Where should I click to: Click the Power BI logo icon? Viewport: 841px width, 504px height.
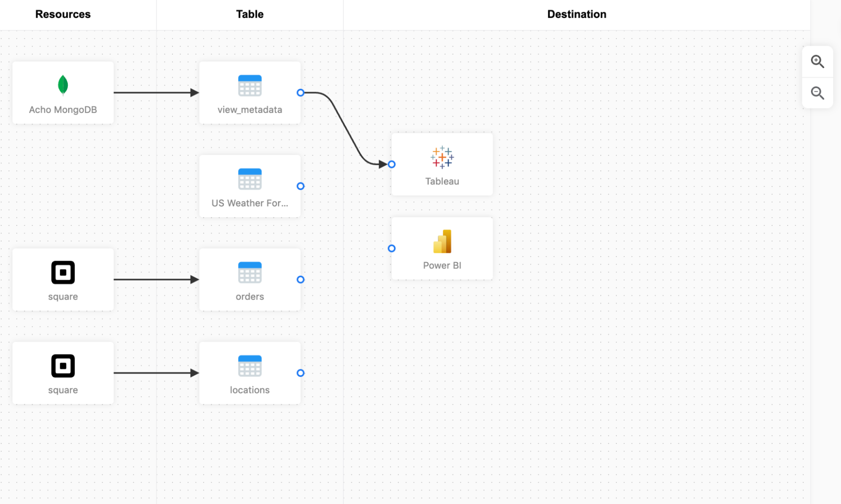point(442,241)
